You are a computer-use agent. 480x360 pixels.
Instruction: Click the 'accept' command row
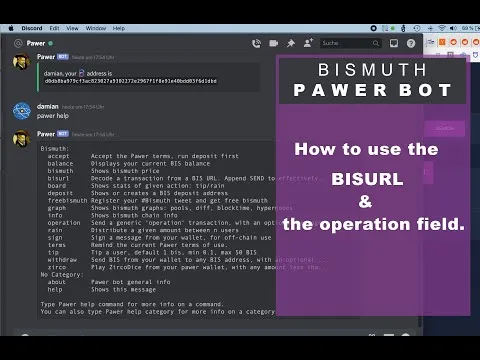(x=143, y=156)
